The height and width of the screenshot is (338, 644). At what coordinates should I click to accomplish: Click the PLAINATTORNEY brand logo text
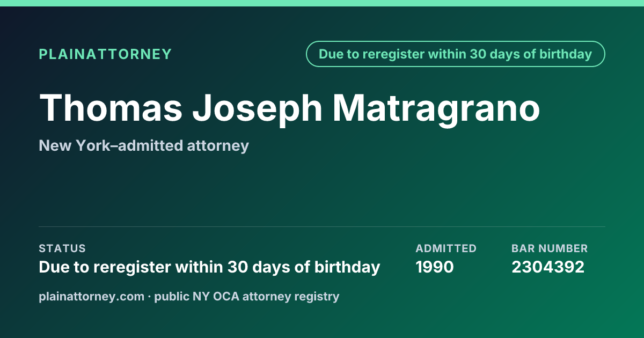click(105, 54)
